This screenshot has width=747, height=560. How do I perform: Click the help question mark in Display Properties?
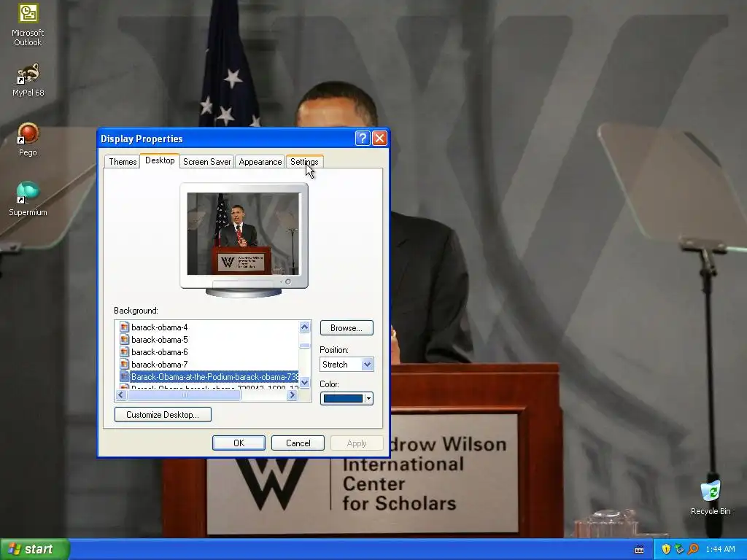tap(363, 138)
